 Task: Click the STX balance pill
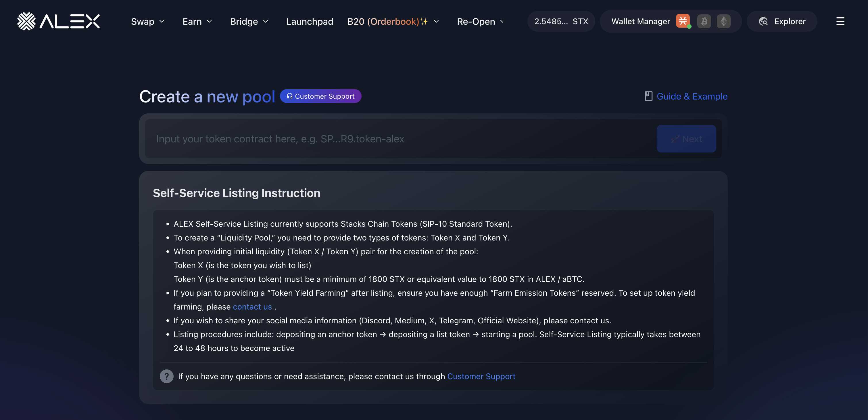[561, 21]
